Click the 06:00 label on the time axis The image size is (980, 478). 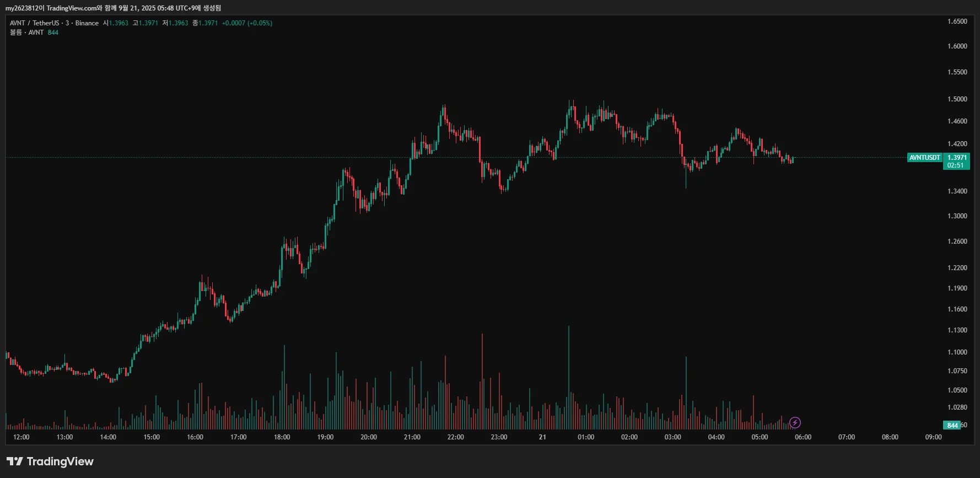point(803,437)
